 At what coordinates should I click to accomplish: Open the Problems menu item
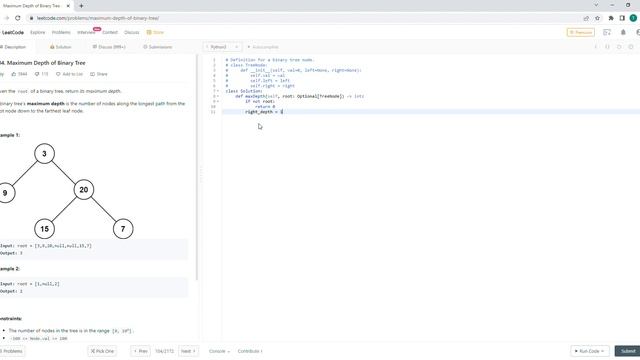(61, 32)
